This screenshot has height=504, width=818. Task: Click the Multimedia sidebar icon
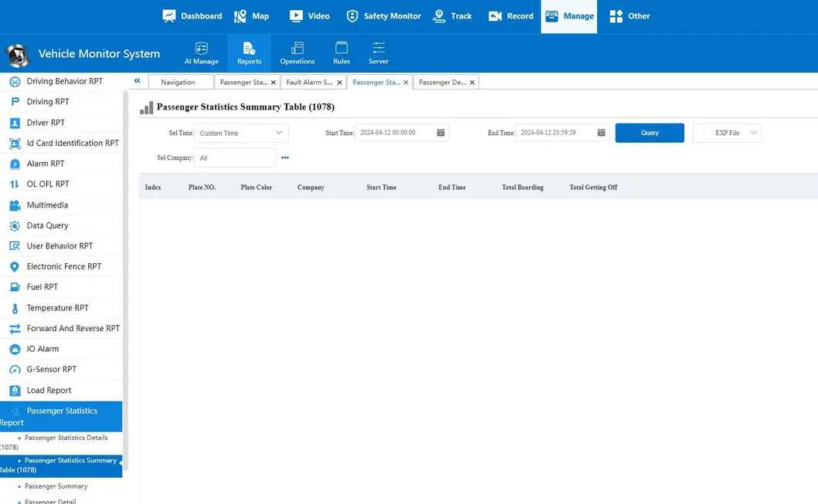(x=14, y=204)
